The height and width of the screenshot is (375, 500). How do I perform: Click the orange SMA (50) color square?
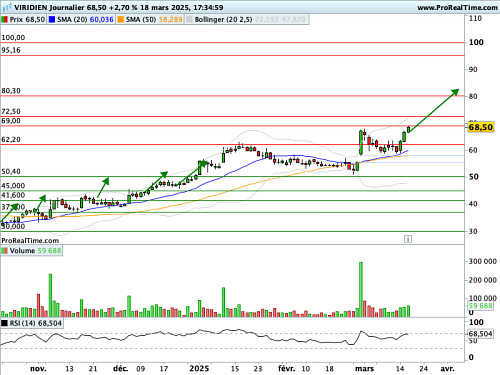(120, 20)
